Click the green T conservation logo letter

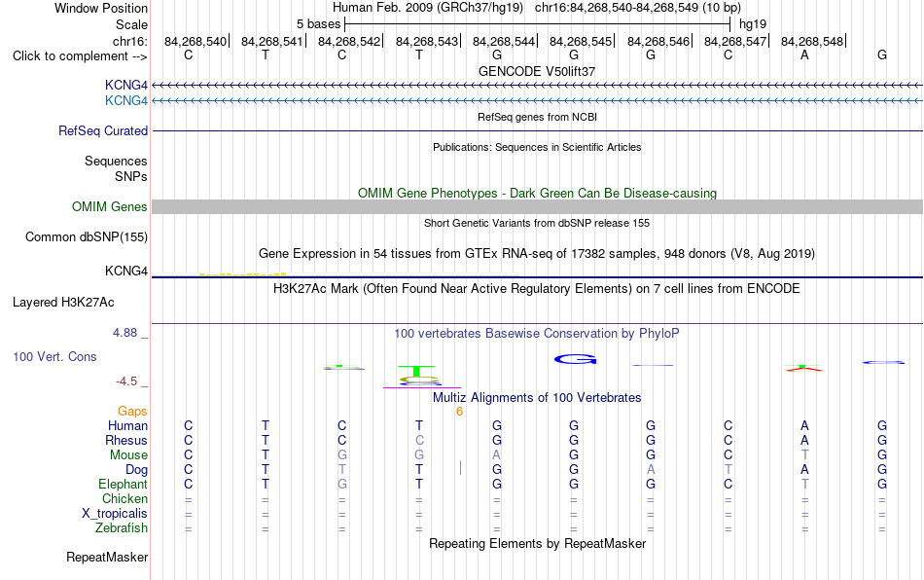416,371
